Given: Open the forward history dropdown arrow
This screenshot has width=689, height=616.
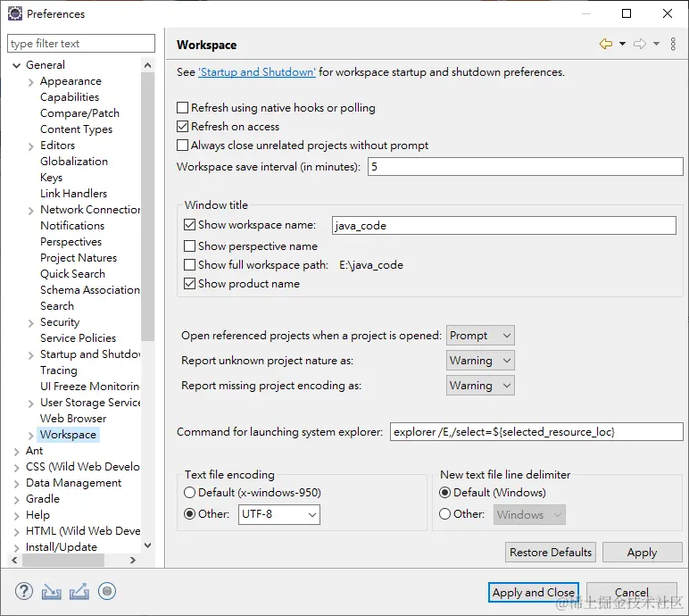Looking at the screenshot, I should click(656, 44).
